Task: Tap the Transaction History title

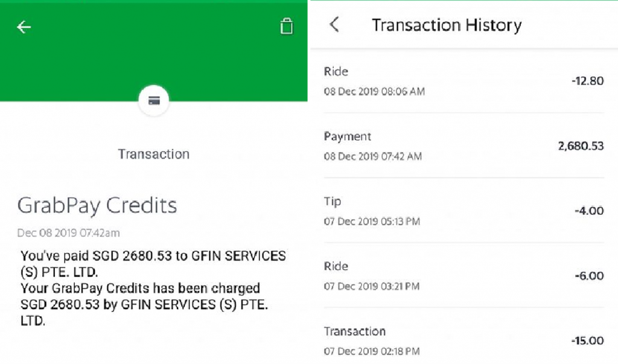Action: point(447,25)
